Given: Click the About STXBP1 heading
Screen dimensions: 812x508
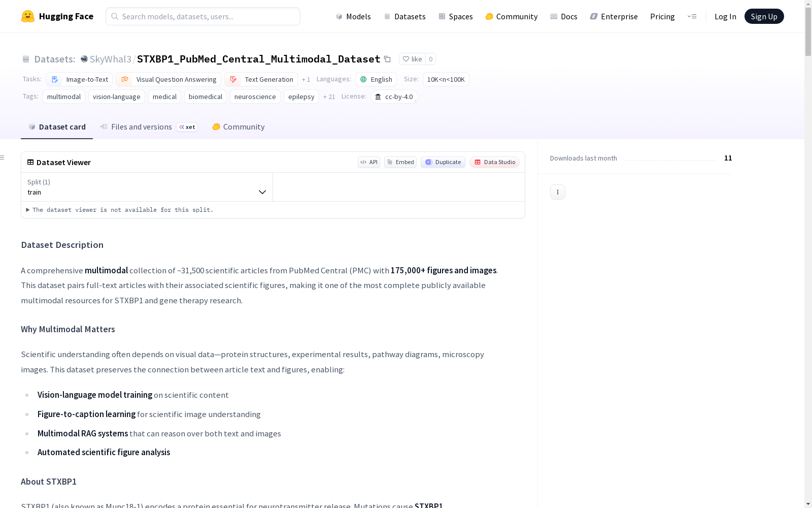Looking at the screenshot, I should tap(49, 482).
